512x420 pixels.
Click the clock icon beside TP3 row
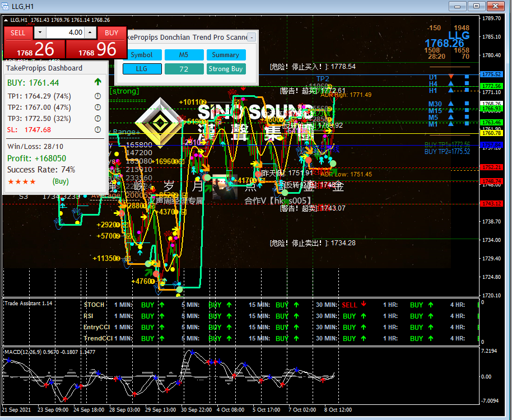tap(97, 119)
